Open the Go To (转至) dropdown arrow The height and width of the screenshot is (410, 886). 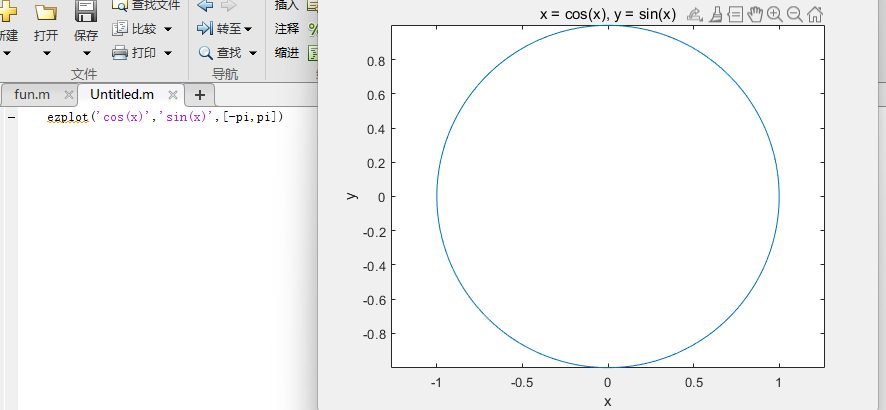click(x=248, y=29)
